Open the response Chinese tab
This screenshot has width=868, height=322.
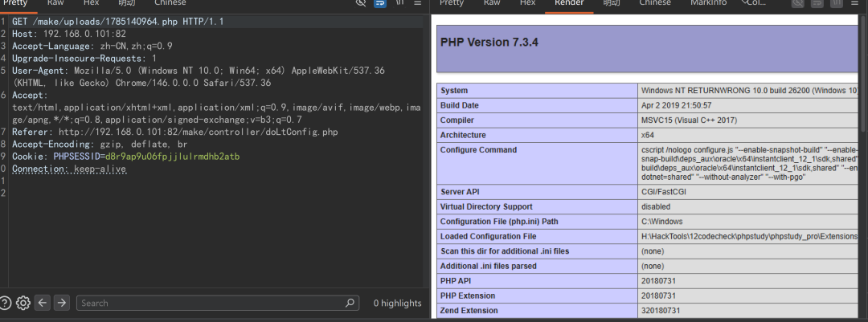[655, 3]
